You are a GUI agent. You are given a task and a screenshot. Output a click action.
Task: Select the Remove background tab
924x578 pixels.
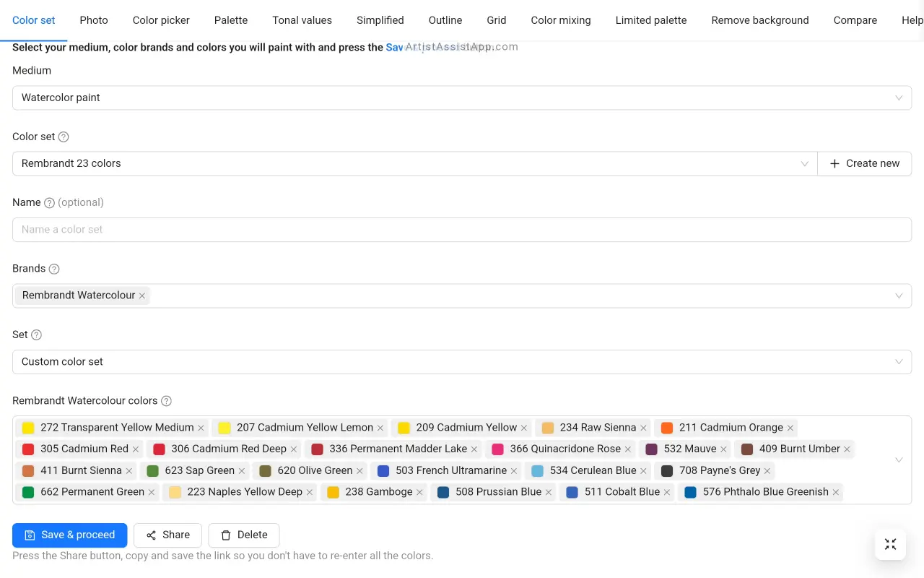[760, 20]
